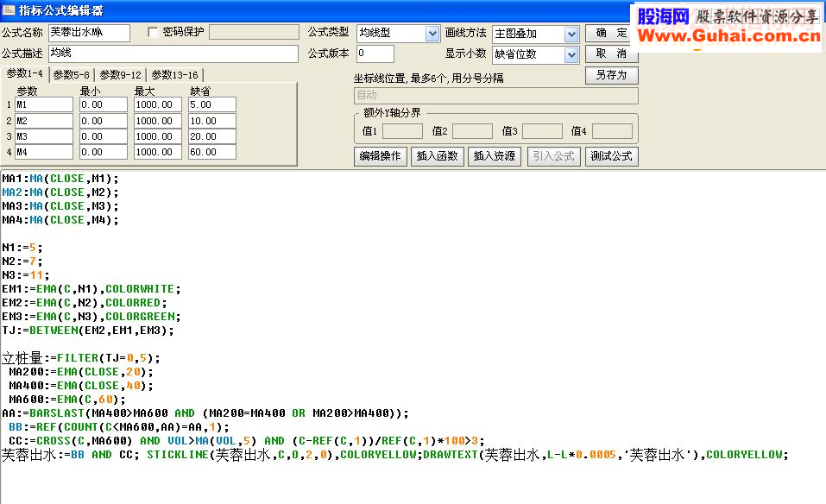Click DRAWTEXT in the last code line
The width and height of the screenshot is (826, 504).
click(x=451, y=455)
